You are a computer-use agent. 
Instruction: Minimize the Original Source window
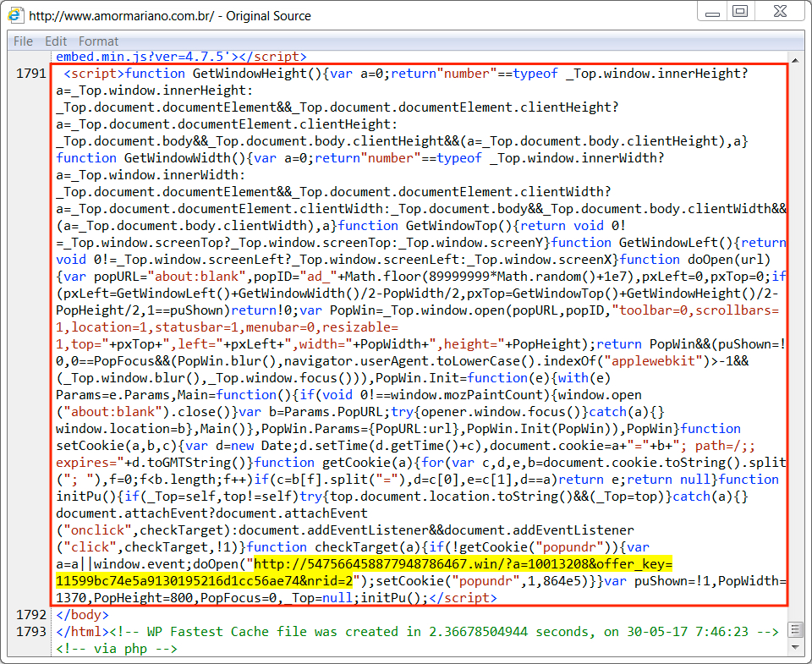712,11
